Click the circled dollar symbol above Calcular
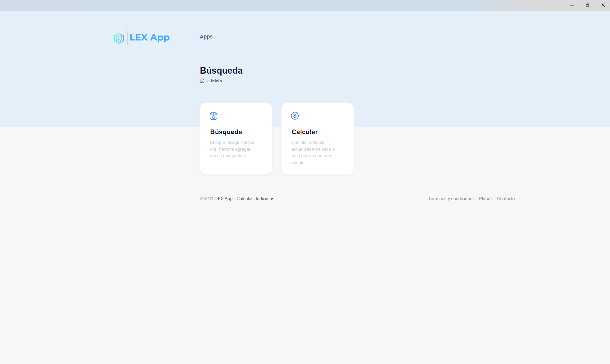The width and height of the screenshot is (610, 364). [295, 115]
